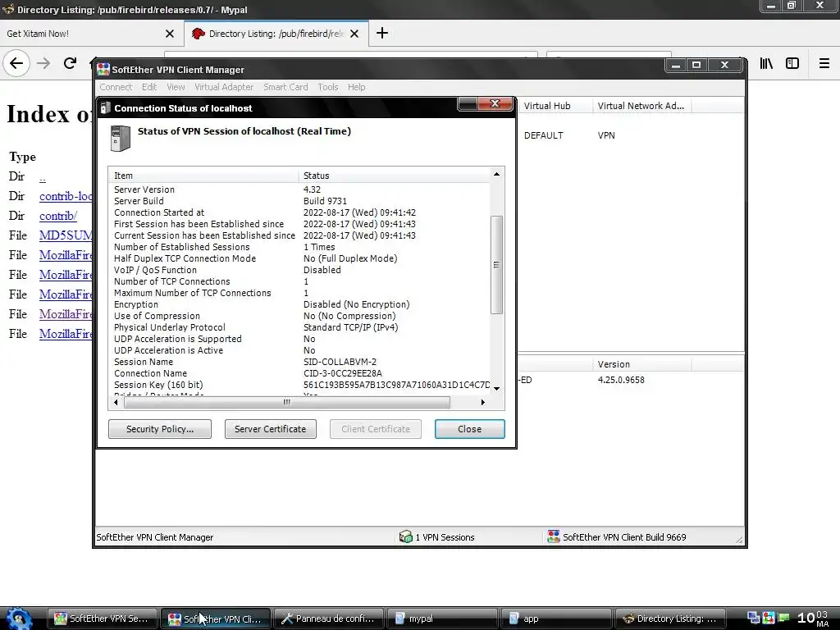Image resolution: width=840 pixels, height=630 pixels.
Task: Open the Mypal hamburger menu
Action: click(x=824, y=63)
